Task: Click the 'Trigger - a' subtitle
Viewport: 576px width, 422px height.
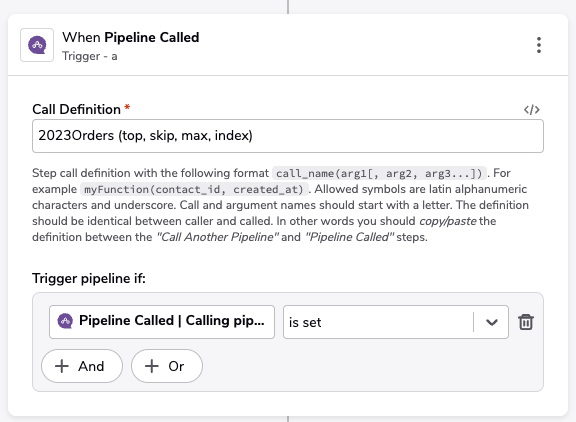Action: (90, 56)
